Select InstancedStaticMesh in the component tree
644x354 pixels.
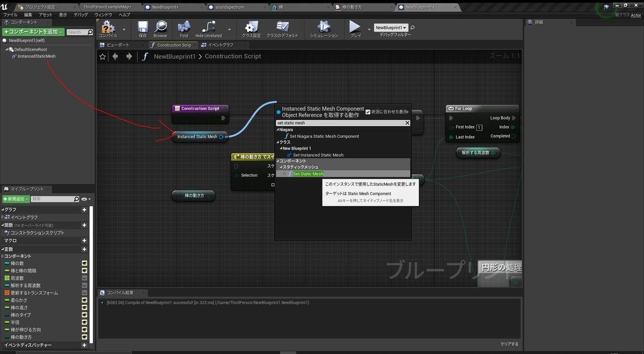[36, 56]
